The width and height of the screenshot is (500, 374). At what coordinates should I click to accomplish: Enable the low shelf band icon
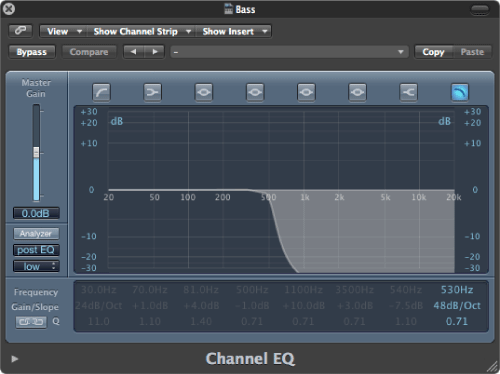point(153,92)
